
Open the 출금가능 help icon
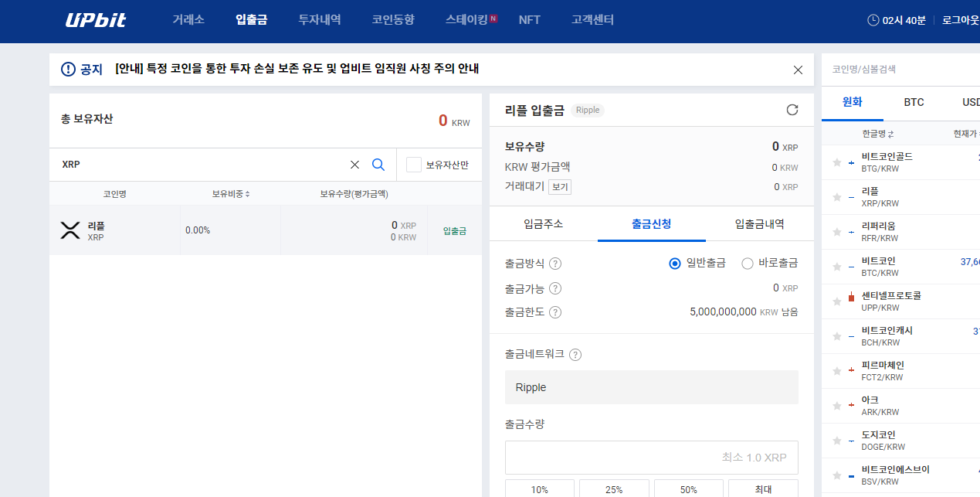click(x=555, y=288)
